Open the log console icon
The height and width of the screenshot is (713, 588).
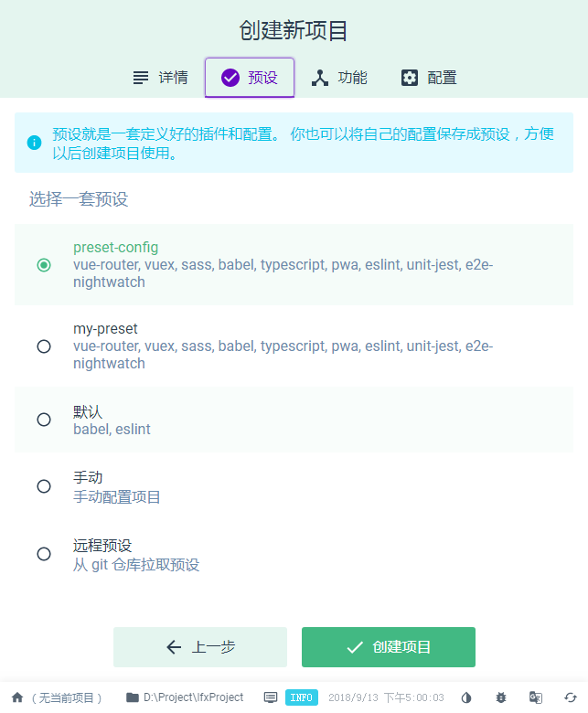(x=271, y=697)
